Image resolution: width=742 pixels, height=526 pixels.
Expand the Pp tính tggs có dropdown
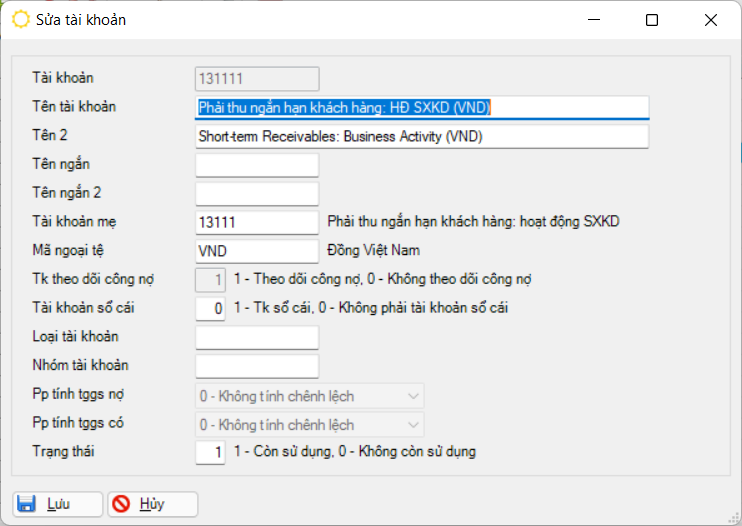309,424
